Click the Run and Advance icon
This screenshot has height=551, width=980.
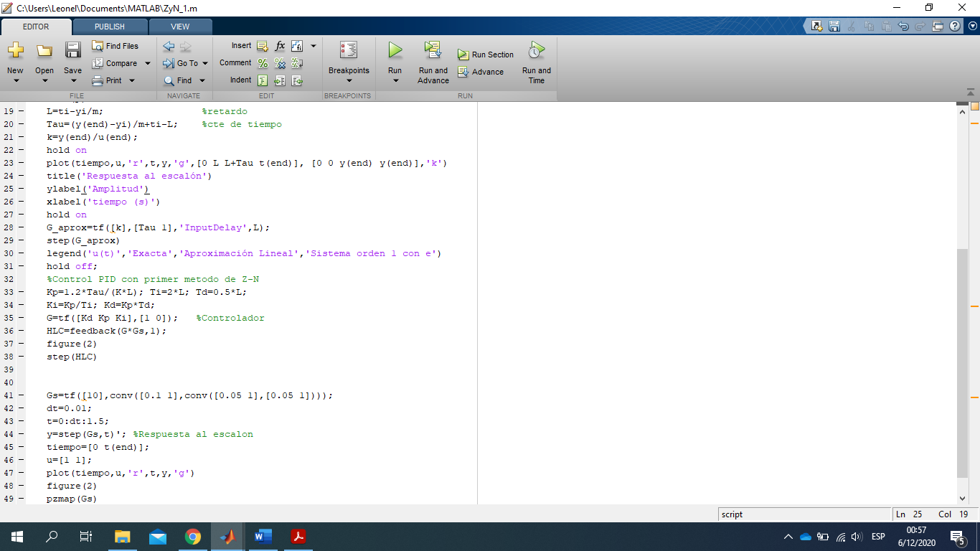pyautogui.click(x=433, y=50)
